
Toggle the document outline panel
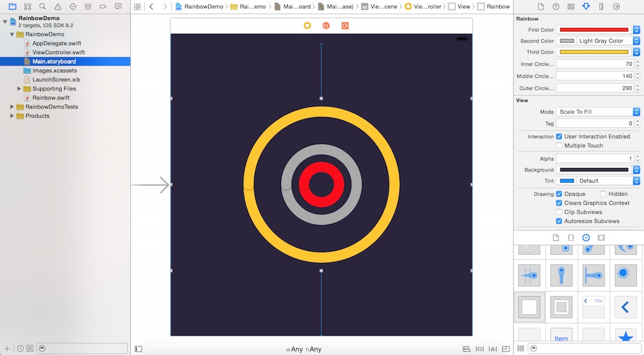(138, 349)
